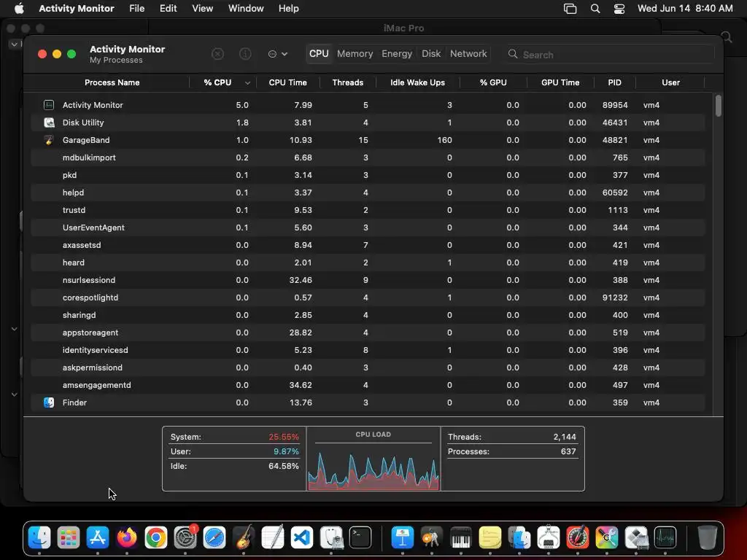Open Launchpad from the Dock

click(x=69, y=538)
